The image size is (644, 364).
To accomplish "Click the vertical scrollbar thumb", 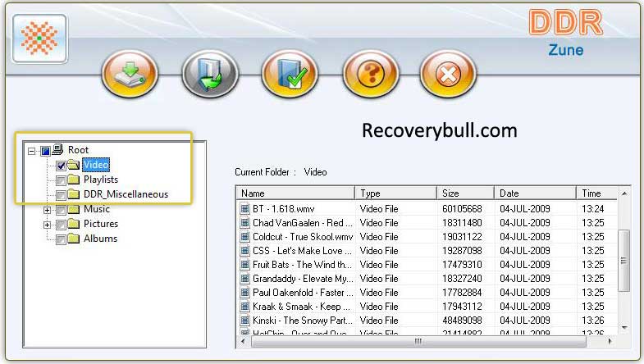I will click(x=624, y=261).
